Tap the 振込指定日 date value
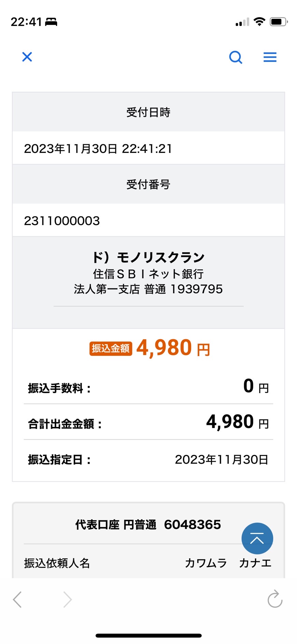Viewport: 297px width, 644px height. click(x=222, y=459)
